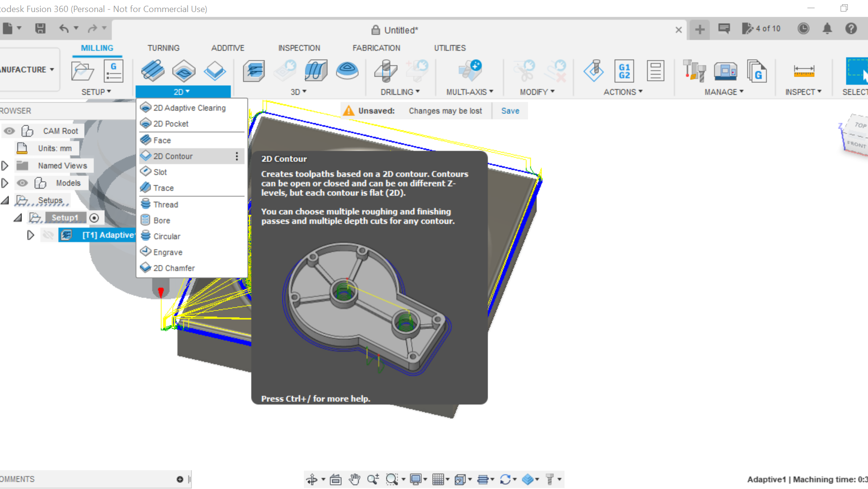This screenshot has width=868, height=489.
Task: Open the Machine Library icon
Action: click(x=726, y=71)
